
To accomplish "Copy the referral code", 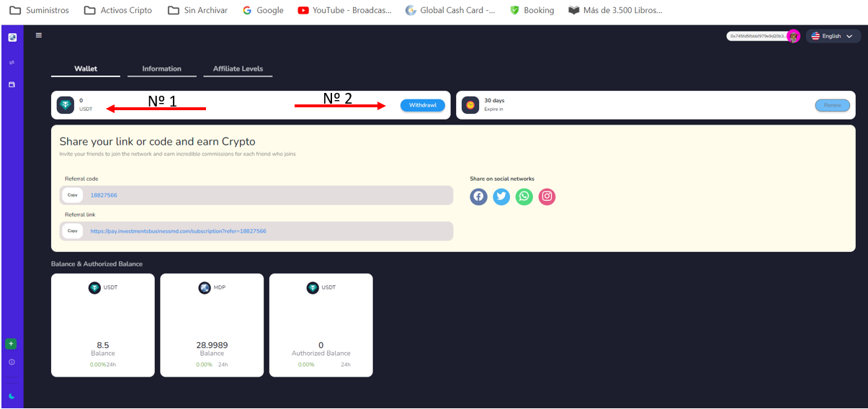I will click(x=72, y=195).
